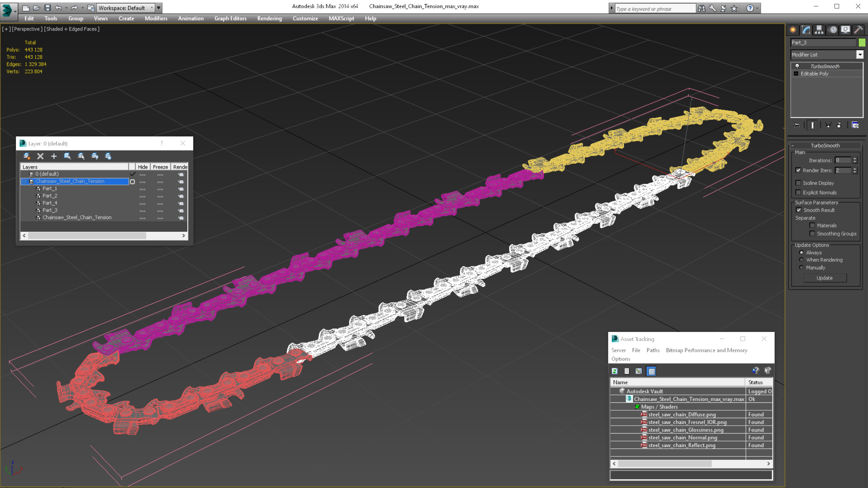Open the quick access toolbar customize arrow

158,8
